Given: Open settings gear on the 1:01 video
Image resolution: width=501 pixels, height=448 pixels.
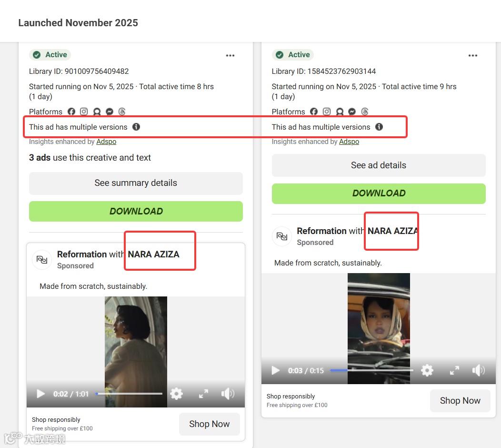Looking at the screenshot, I should 176,394.
